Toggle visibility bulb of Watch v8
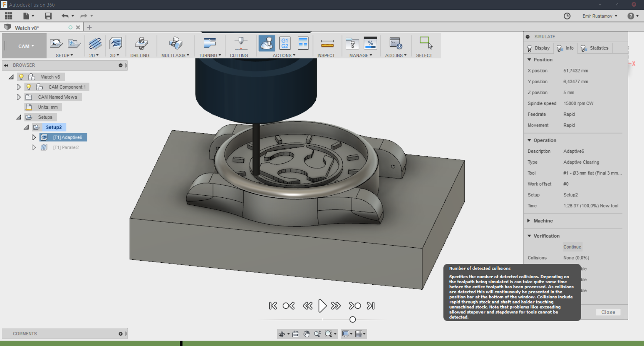This screenshot has height=346, width=644. pyautogui.click(x=21, y=77)
